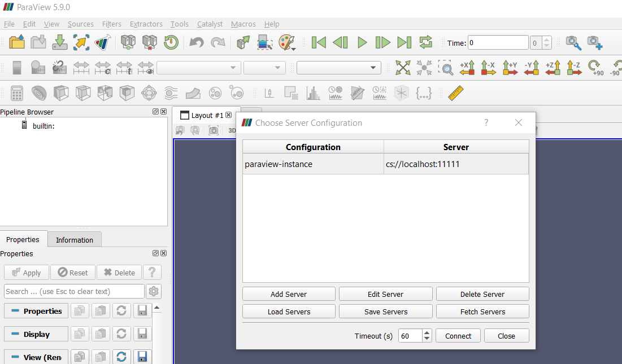Click the Clip filter icon
This screenshot has height=364, width=622.
pos(61,94)
